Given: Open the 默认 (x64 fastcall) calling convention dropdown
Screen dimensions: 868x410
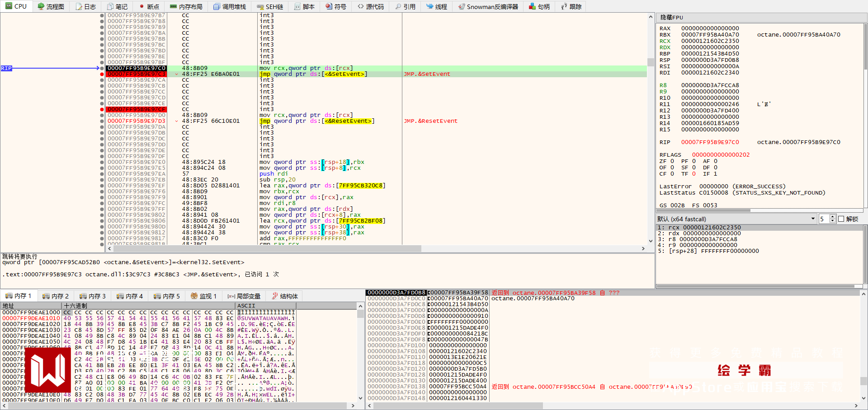Looking at the screenshot, I should pos(736,219).
